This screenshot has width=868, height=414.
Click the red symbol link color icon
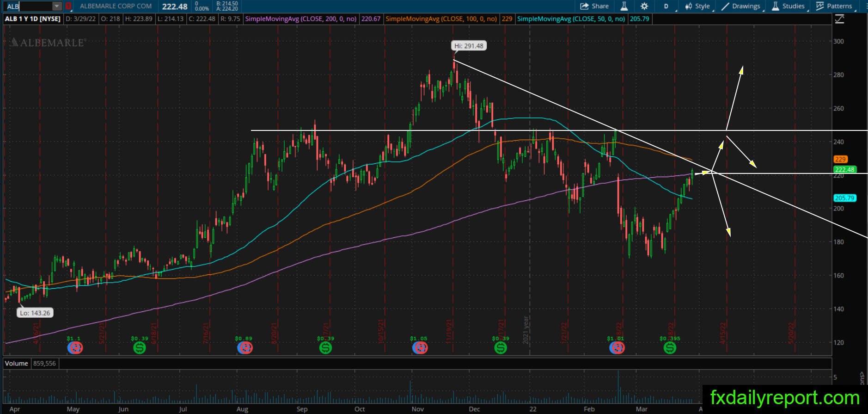[x=68, y=6]
